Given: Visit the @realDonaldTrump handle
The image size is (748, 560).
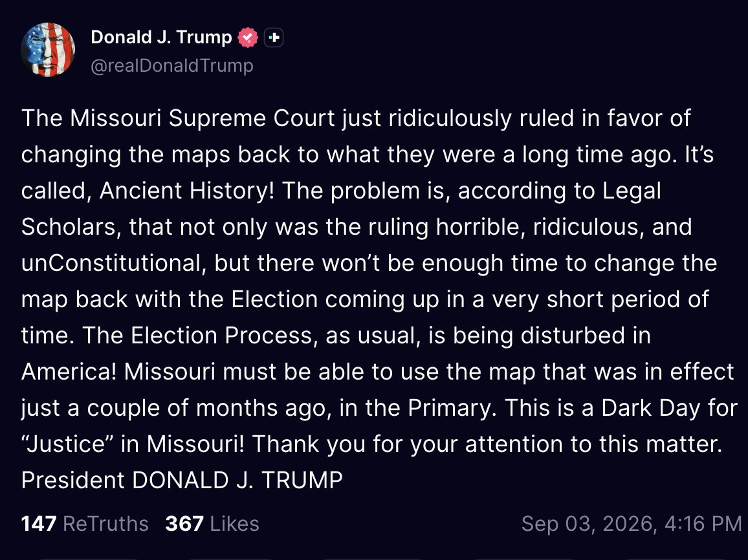Looking at the screenshot, I should click(171, 65).
